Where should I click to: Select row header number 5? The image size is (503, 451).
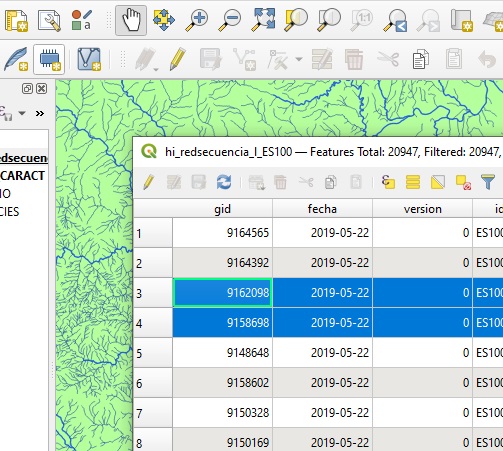153,353
